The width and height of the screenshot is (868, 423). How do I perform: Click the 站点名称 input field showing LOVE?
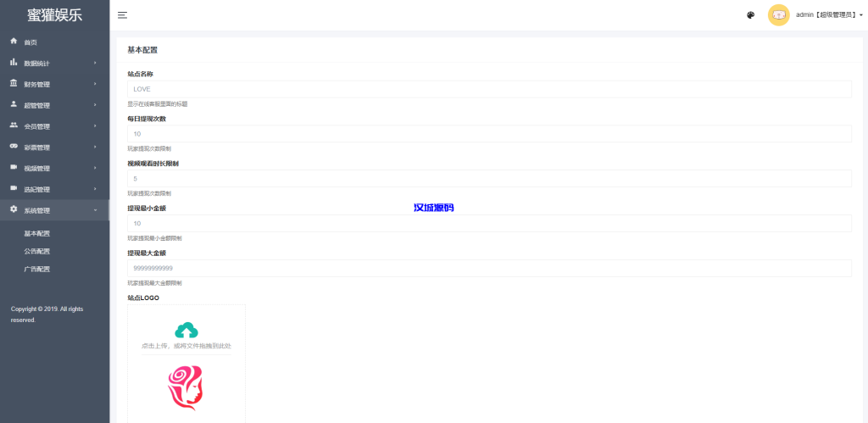pos(489,89)
